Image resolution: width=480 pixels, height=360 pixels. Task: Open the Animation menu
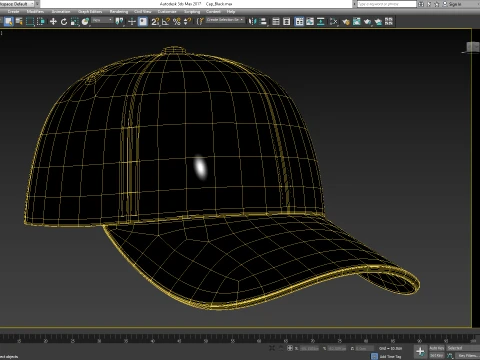[61, 11]
